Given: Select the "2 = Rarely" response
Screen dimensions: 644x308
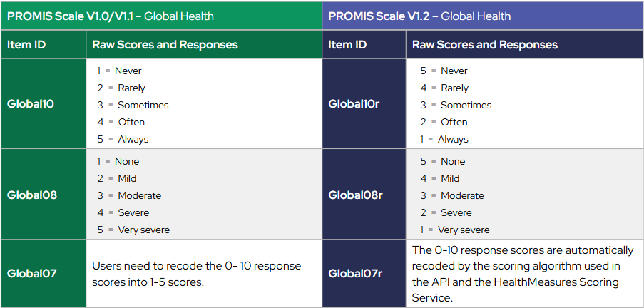Looking at the screenshot, I should coord(121,88).
